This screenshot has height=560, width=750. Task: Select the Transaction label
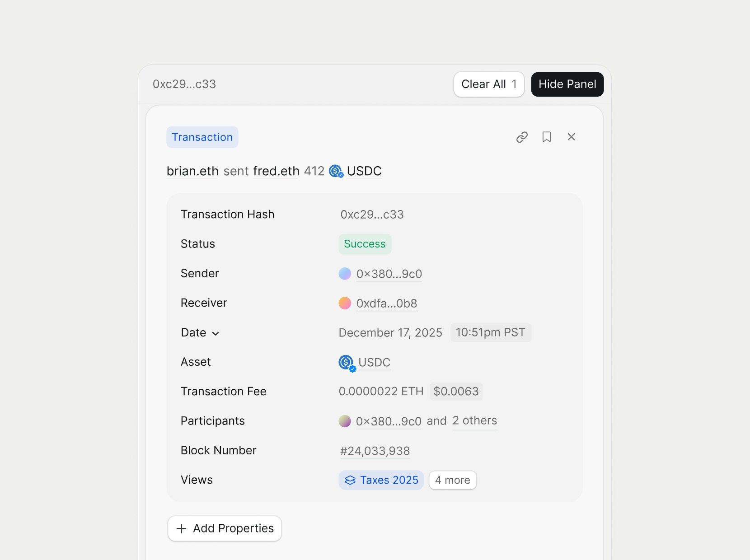202,137
